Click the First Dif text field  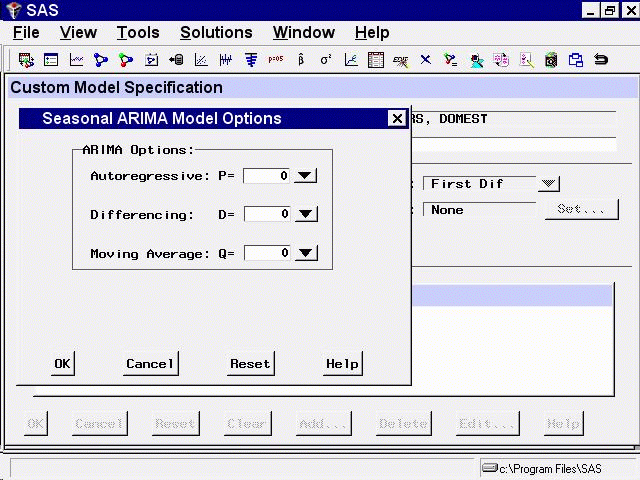pos(480,184)
